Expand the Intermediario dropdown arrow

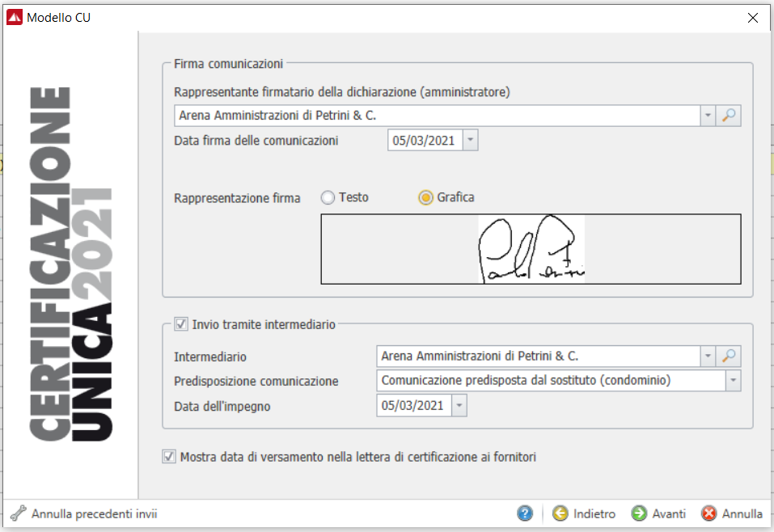pos(708,356)
